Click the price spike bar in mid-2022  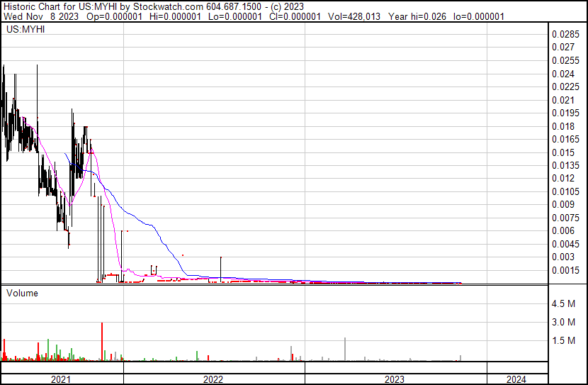coord(221,269)
